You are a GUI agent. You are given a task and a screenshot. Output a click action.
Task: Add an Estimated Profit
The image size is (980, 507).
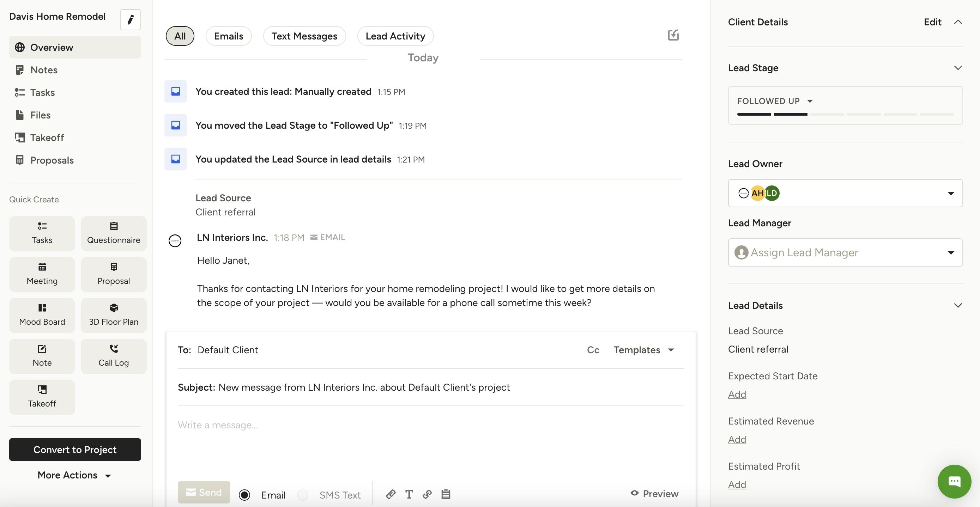coord(737,484)
